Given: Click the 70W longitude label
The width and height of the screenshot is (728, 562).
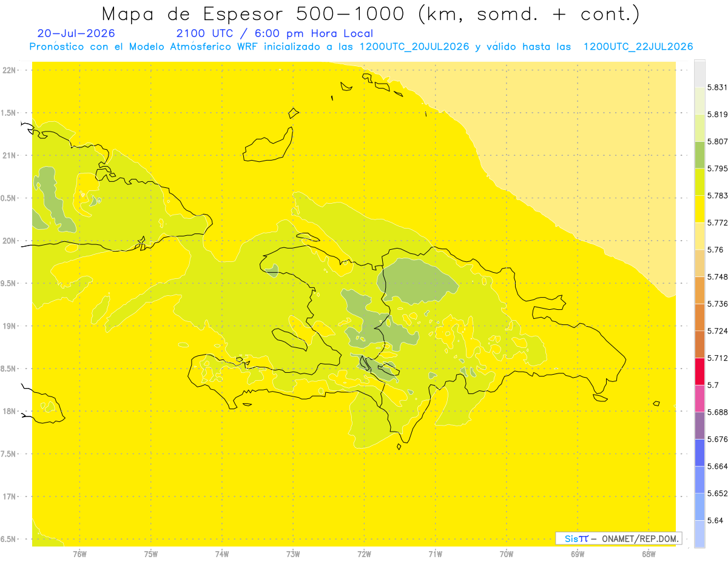Looking at the screenshot, I should (x=507, y=554).
